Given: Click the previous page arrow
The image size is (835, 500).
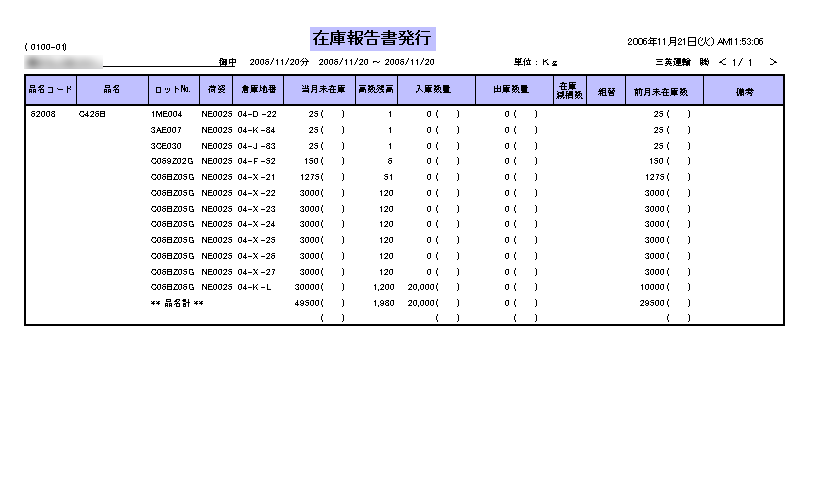Looking at the screenshot, I should click(723, 62).
